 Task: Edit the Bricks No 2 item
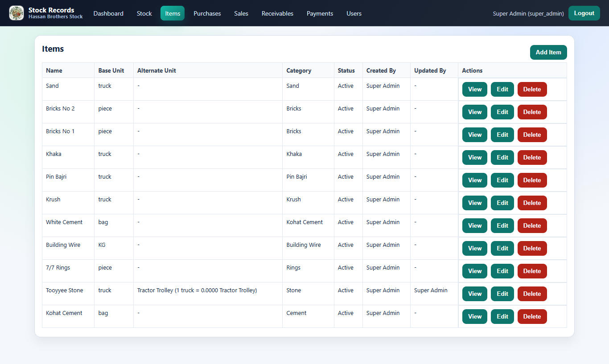click(502, 112)
